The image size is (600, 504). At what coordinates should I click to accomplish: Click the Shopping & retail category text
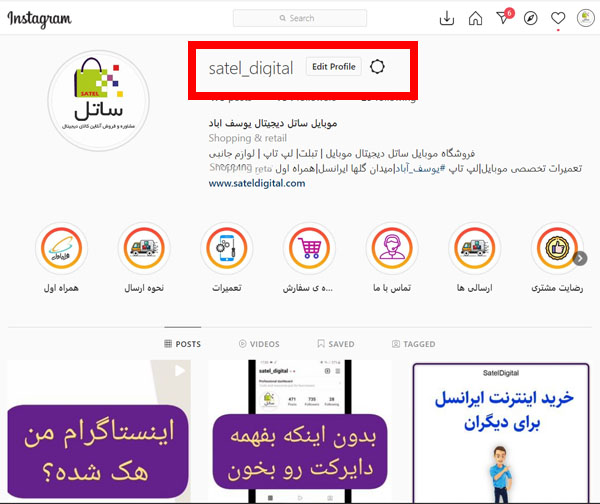click(248, 138)
